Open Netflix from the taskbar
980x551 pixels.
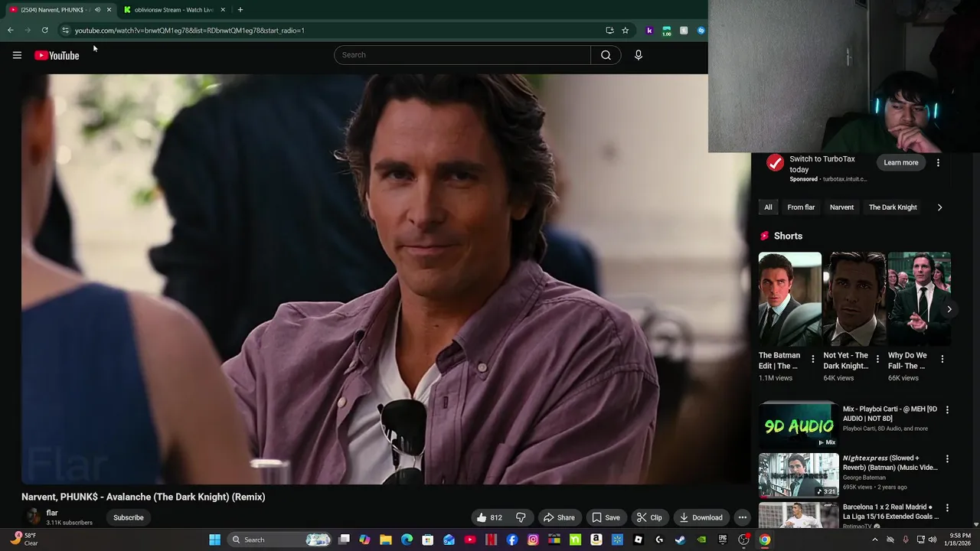click(x=491, y=540)
